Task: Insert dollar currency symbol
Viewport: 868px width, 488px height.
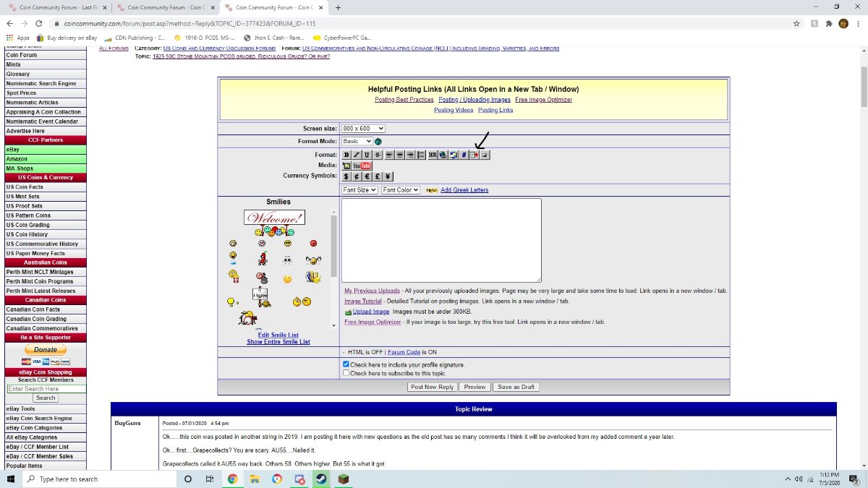Action: pyautogui.click(x=346, y=176)
